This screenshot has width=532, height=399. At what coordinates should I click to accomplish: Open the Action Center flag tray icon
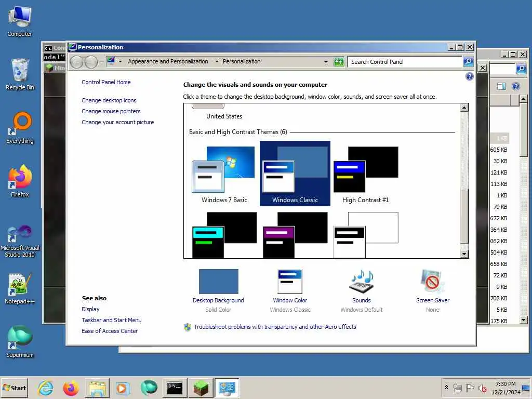[470, 388]
